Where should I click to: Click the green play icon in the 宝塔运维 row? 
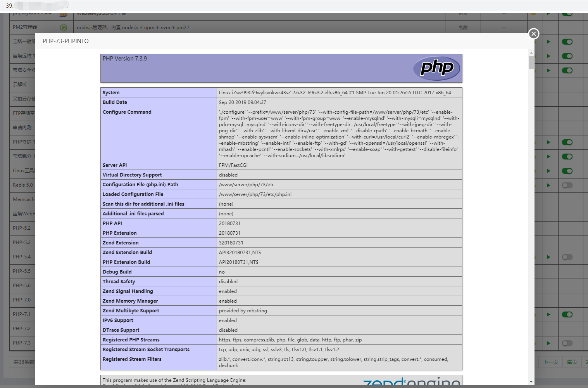coord(548,56)
